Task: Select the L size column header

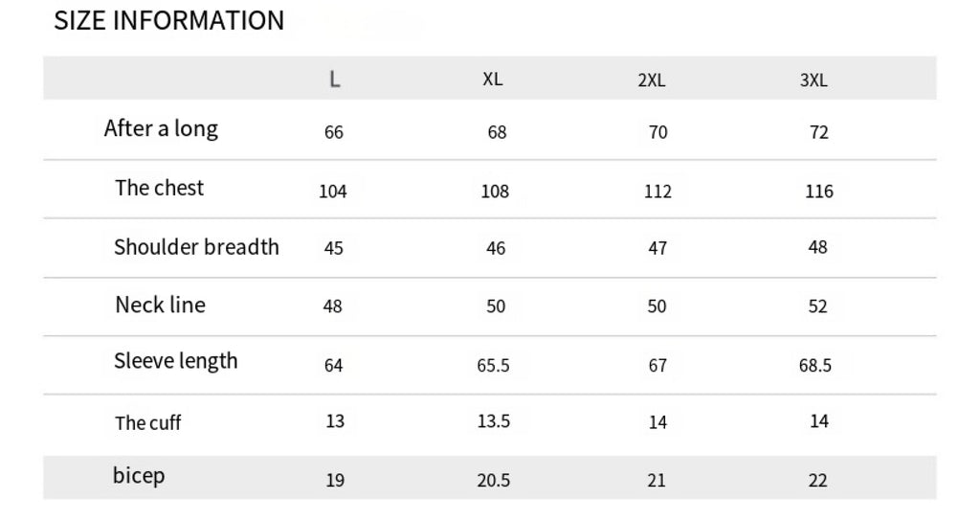Action: (334, 79)
